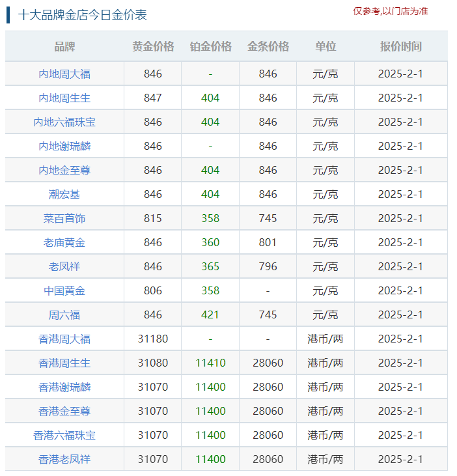
Task: Select date 2025-2-1 in 周六福 row
Action: click(x=400, y=315)
